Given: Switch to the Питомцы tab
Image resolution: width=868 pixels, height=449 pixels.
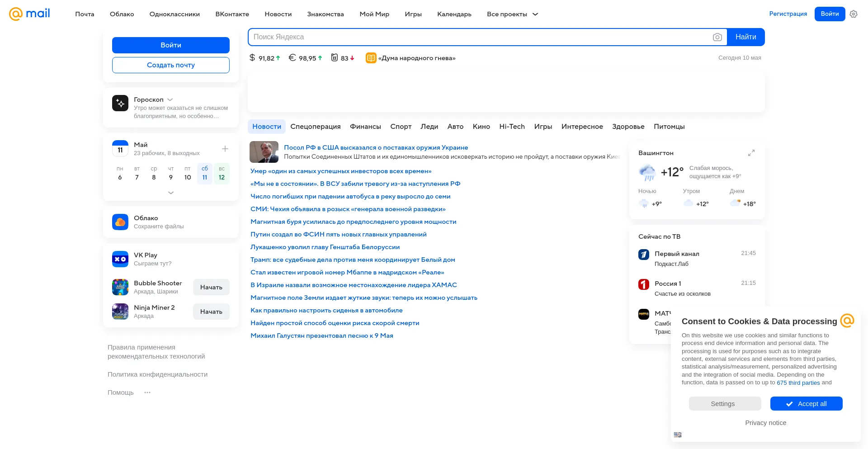Looking at the screenshot, I should coord(669,127).
